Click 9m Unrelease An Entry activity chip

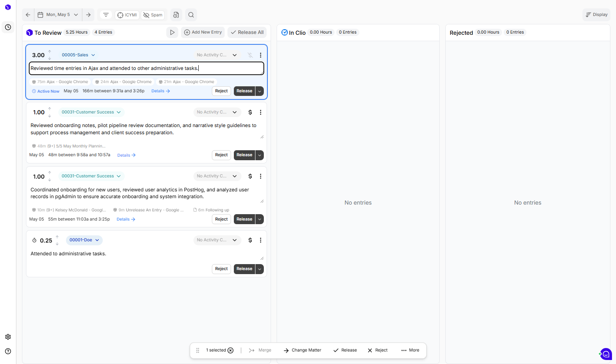pyautogui.click(x=148, y=210)
